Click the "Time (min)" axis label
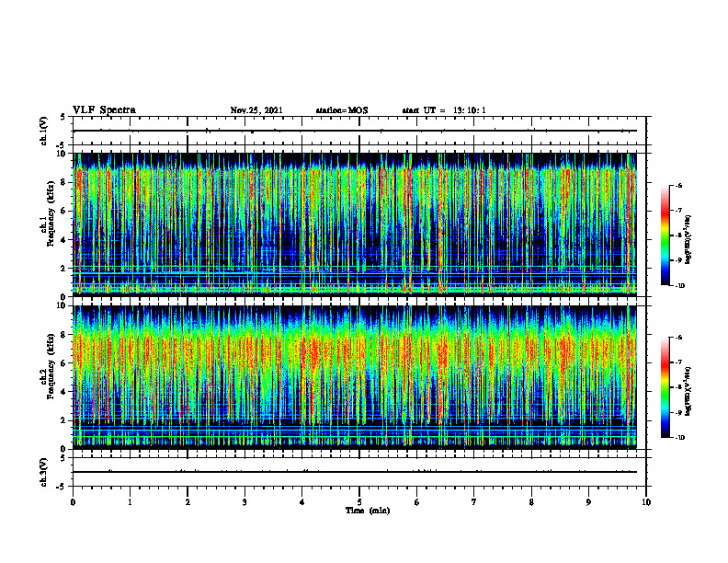Screen dimensions: 728x563 point(368,511)
